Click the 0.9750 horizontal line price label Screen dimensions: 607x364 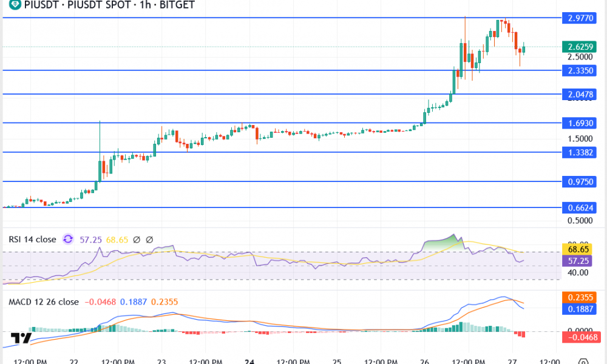pyautogui.click(x=580, y=181)
